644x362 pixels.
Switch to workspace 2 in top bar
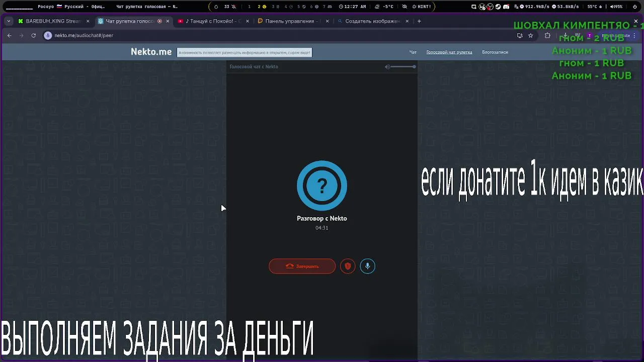(262, 7)
